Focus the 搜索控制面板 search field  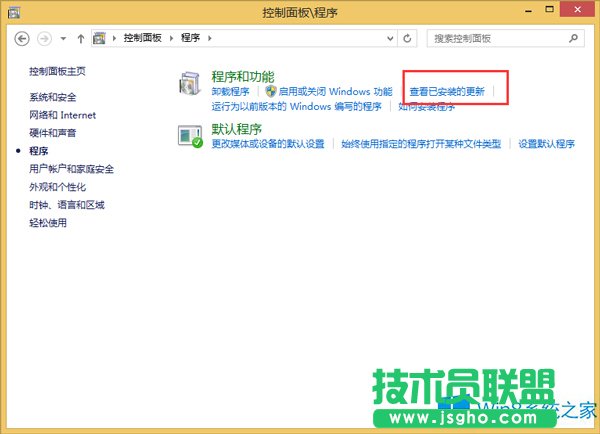point(505,38)
